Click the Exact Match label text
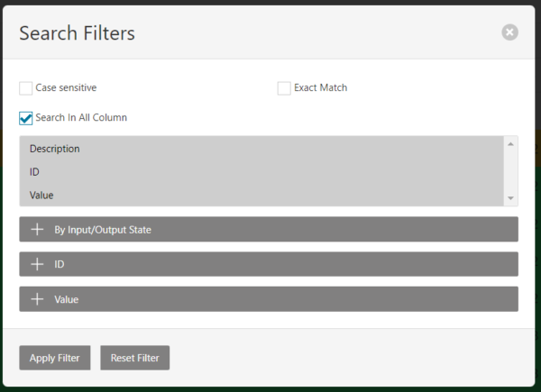 coord(320,88)
